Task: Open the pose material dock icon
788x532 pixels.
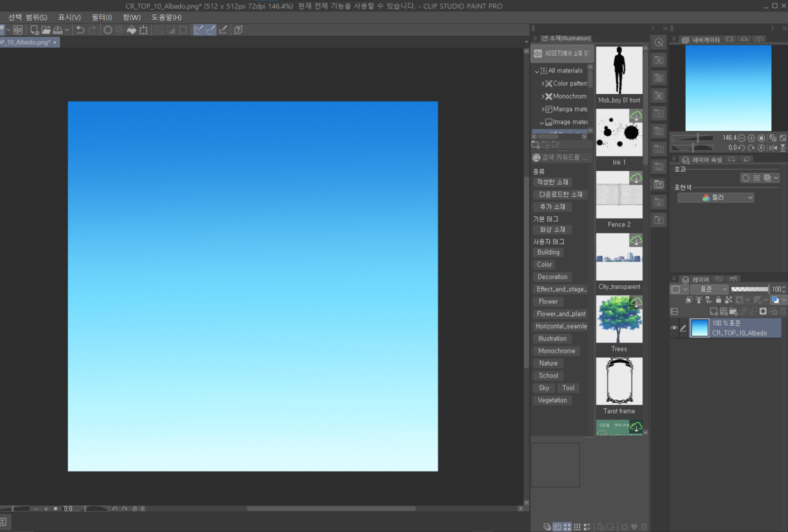Action: coord(659,220)
